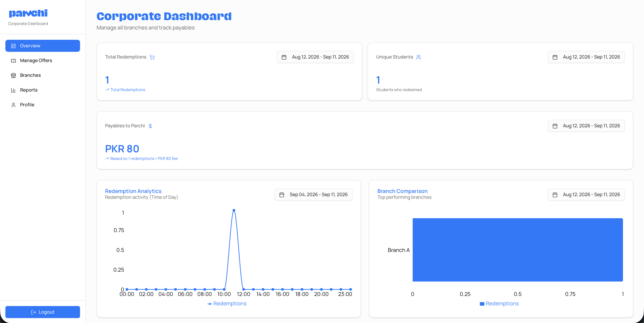
Task: Open Total Redemptions date range picker
Action: click(x=315, y=57)
